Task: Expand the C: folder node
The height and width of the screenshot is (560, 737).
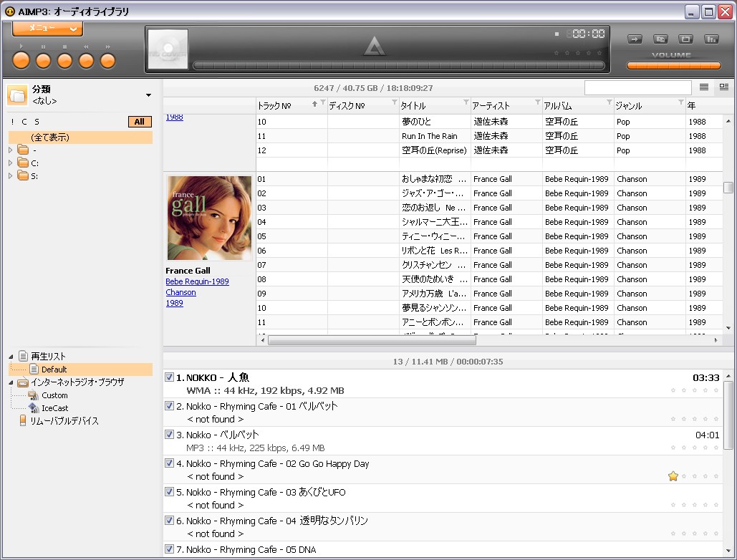Action: pyautogui.click(x=11, y=163)
